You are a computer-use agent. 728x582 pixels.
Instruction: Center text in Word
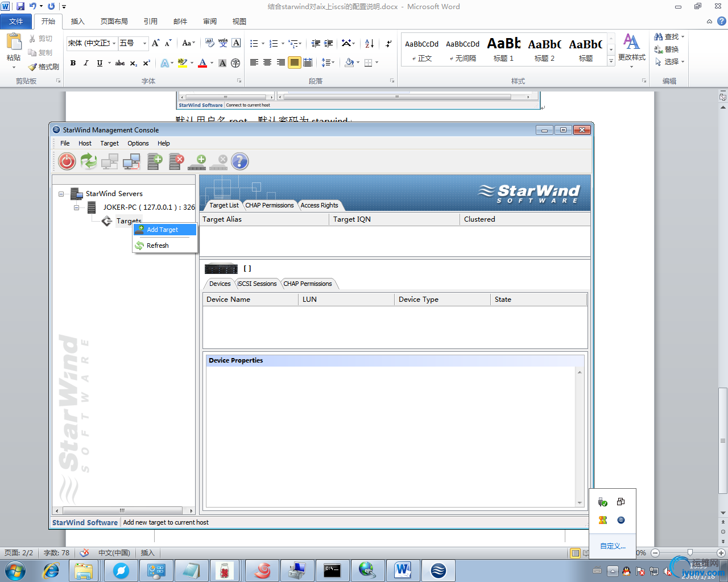[267, 63]
